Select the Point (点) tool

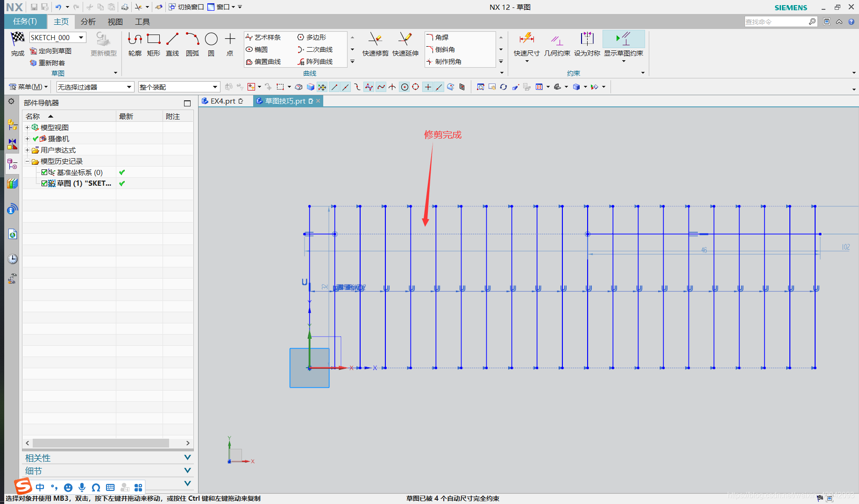coord(230,44)
